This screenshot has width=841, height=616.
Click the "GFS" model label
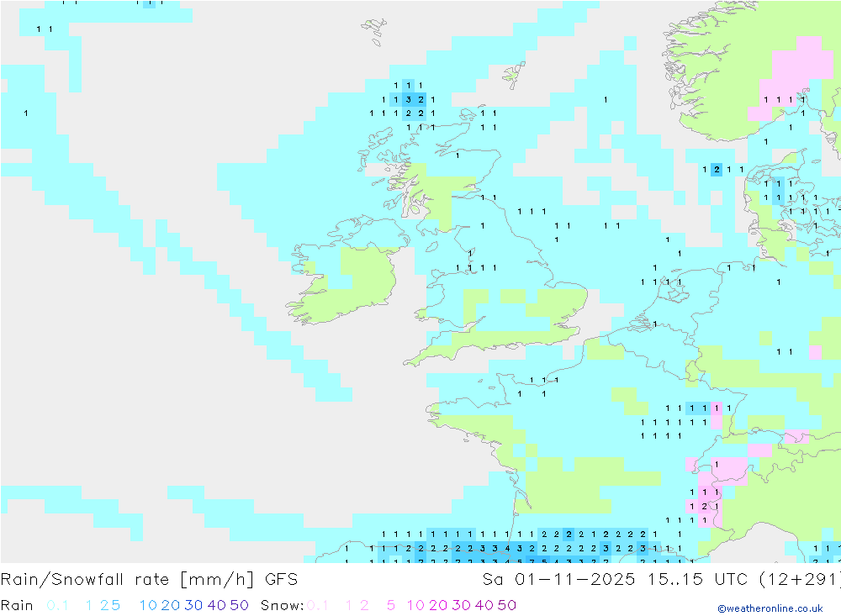click(281, 580)
